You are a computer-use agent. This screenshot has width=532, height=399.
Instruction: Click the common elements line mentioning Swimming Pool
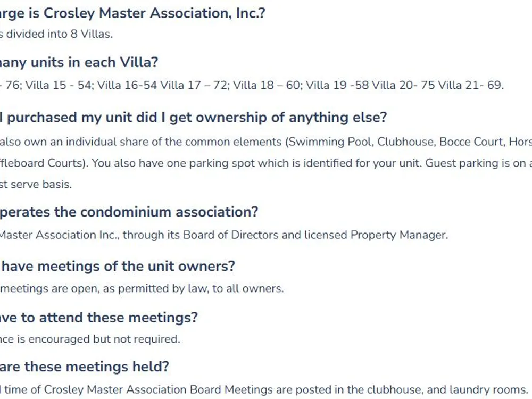[x=266, y=142]
